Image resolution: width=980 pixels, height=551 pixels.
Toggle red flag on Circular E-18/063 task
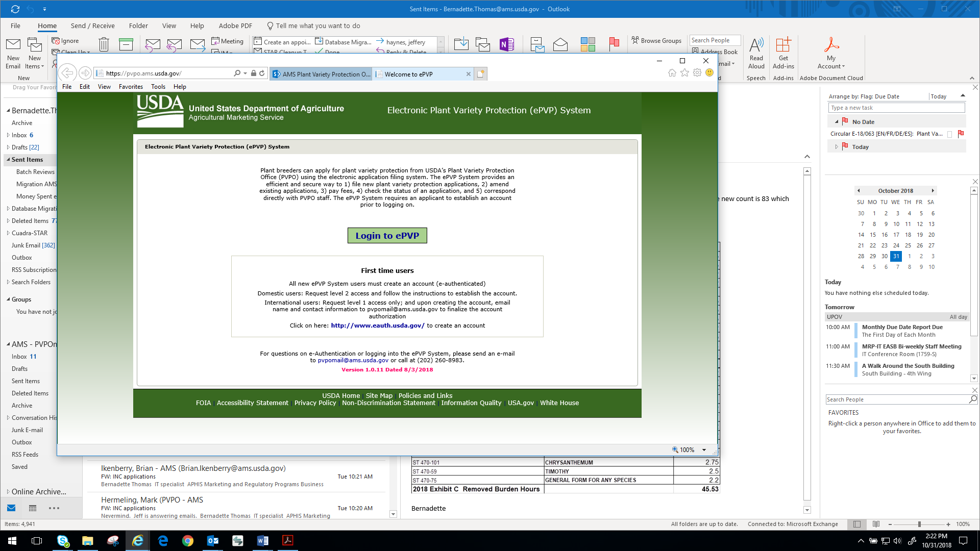pyautogui.click(x=961, y=134)
